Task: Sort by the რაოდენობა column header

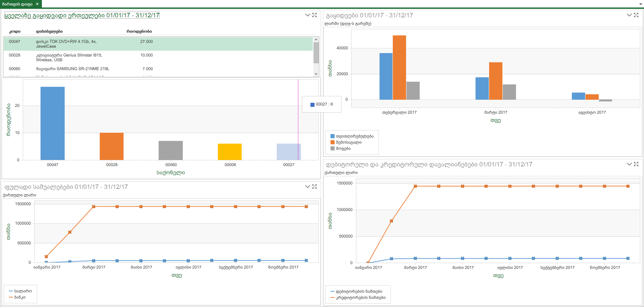Action: click(x=139, y=31)
